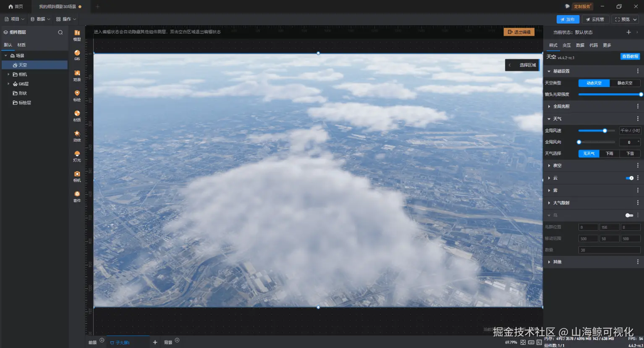Open the 套件 (kit) component category
This screenshot has width=644, height=348.
[77, 197]
